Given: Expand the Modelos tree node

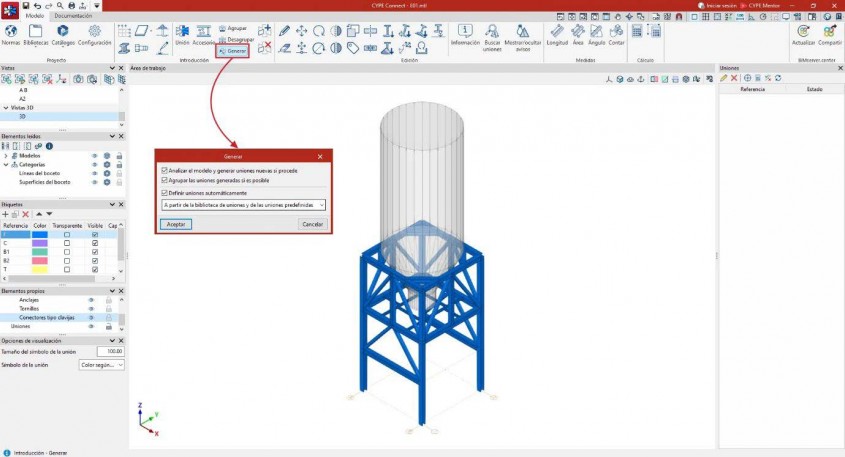Looking at the screenshot, I should pyautogui.click(x=6, y=156).
